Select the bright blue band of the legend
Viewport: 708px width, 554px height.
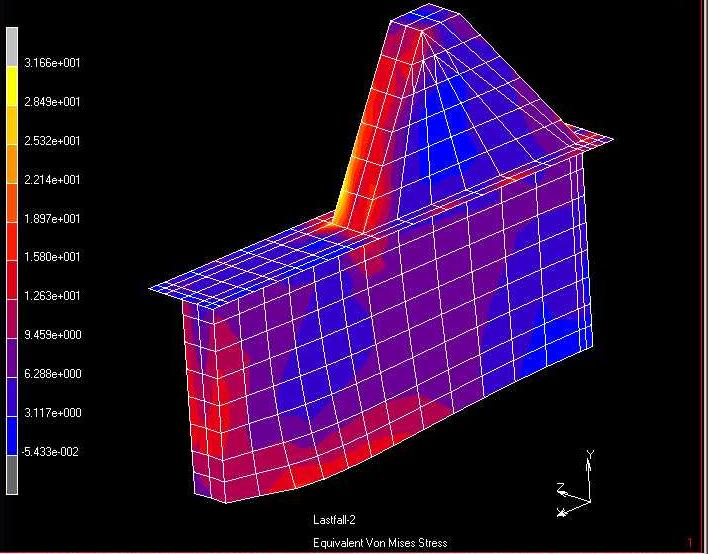[x=12, y=436]
